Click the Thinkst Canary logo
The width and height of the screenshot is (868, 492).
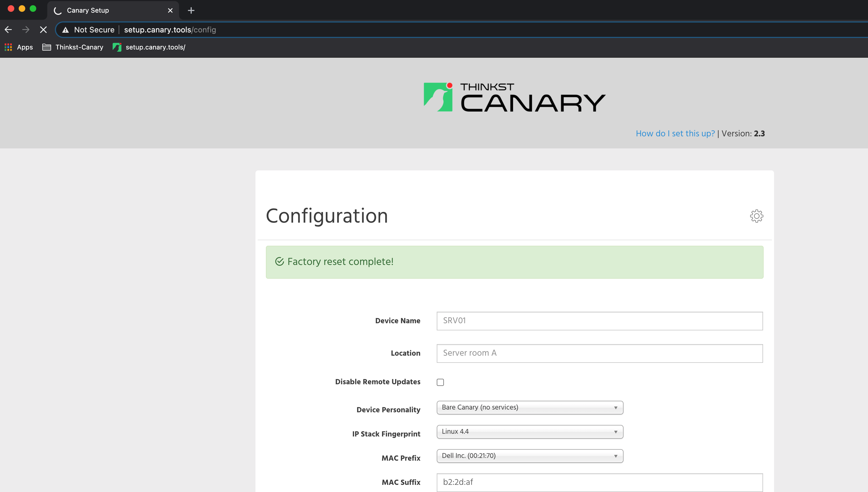(514, 97)
